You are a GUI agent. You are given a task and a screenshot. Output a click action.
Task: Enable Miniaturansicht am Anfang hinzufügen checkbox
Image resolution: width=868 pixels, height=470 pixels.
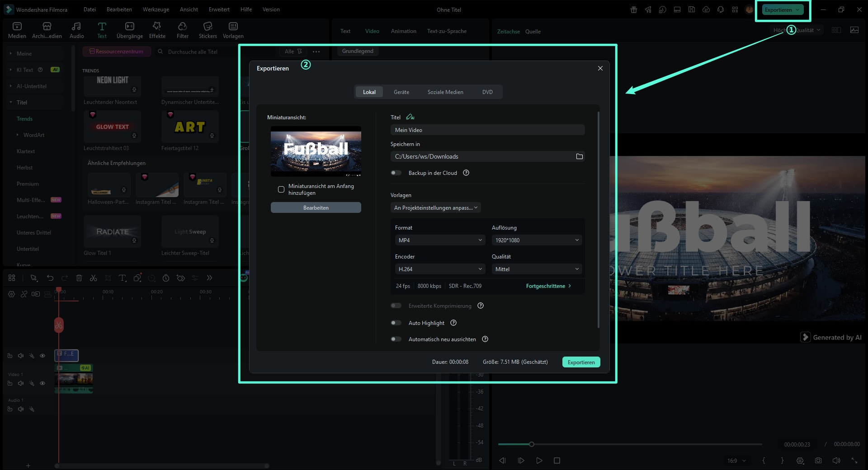[x=281, y=189]
